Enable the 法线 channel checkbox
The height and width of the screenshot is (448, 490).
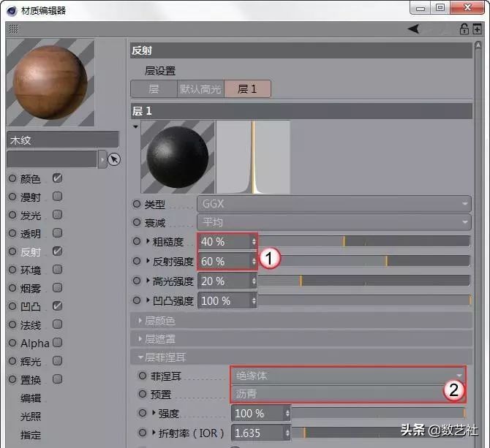point(58,324)
